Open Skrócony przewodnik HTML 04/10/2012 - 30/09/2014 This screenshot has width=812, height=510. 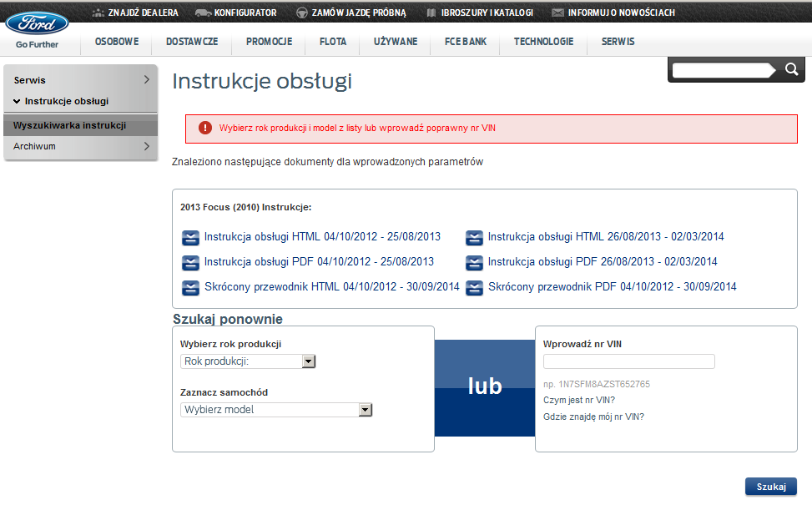pyautogui.click(x=332, y=286)
